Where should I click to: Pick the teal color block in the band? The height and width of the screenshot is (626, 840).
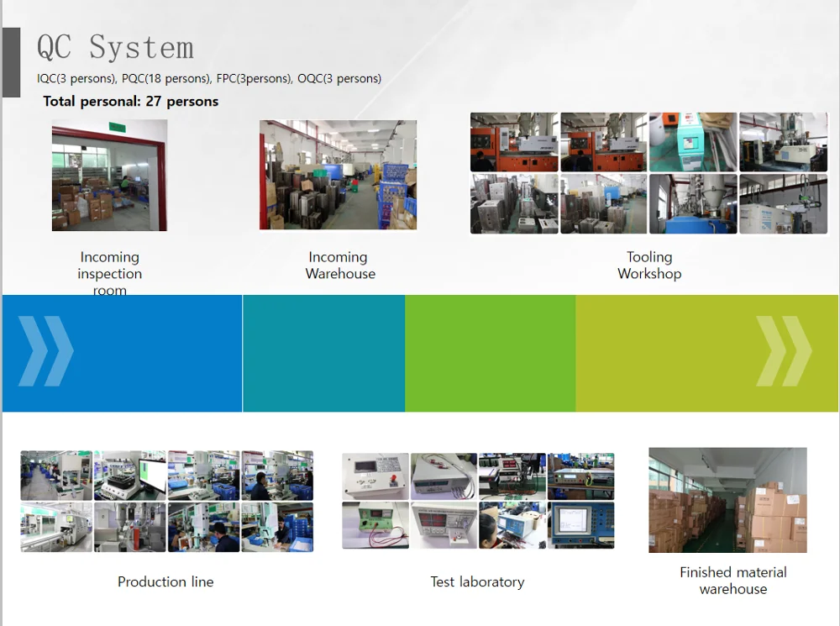[x=323, y=353]
